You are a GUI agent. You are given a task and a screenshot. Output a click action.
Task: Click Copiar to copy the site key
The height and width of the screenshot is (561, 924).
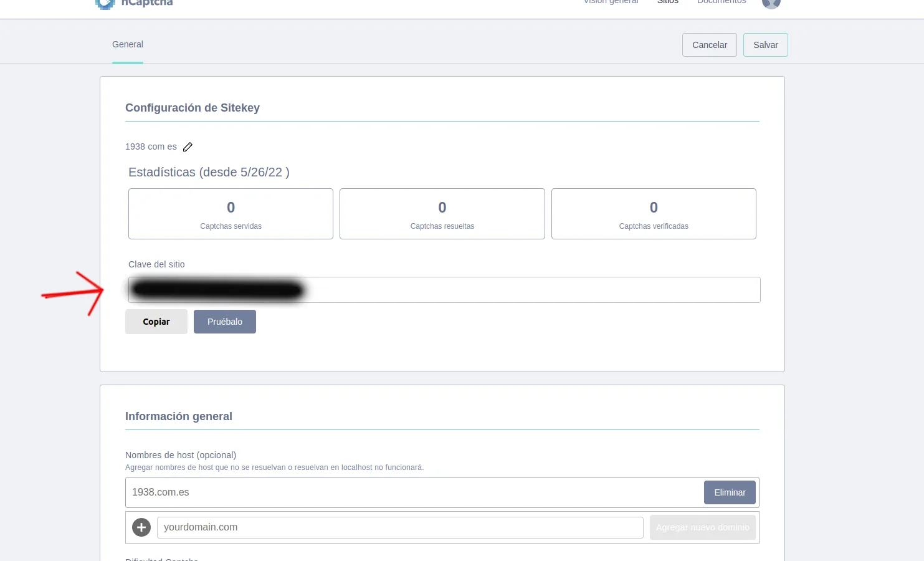pos(156,322)
